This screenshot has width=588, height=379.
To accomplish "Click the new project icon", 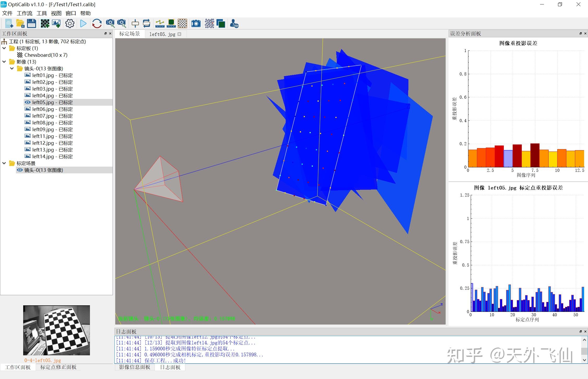I will click(9, 24).
